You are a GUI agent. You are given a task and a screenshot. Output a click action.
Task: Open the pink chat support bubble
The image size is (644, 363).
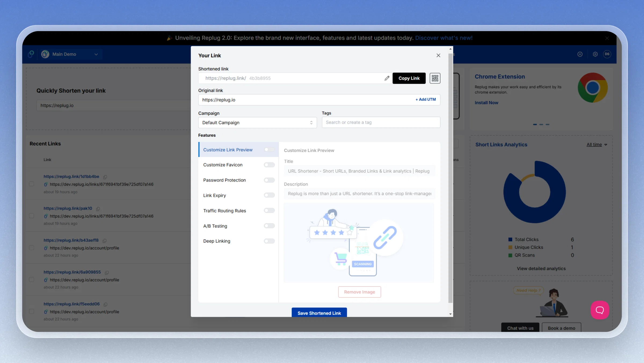click(x=600, y=310)
